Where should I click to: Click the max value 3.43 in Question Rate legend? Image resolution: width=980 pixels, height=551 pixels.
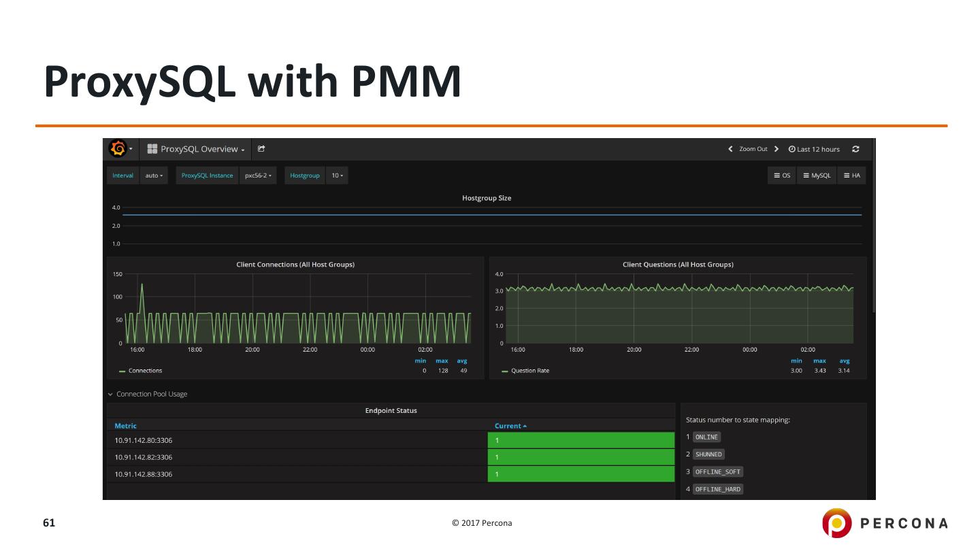(x=820, y=371)
